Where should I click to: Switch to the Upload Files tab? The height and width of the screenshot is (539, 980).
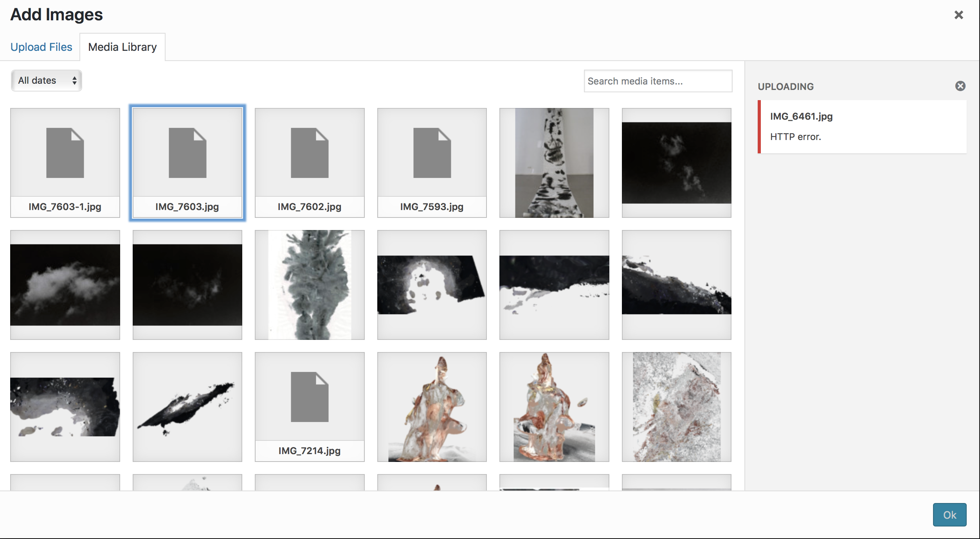[41, 47]
